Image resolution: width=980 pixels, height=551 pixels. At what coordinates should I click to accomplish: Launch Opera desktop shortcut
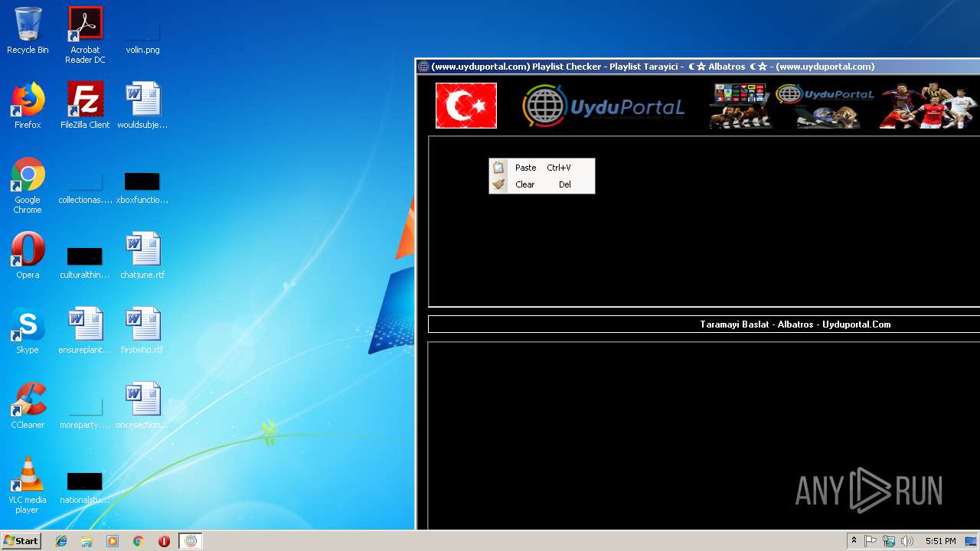(28, 256)
